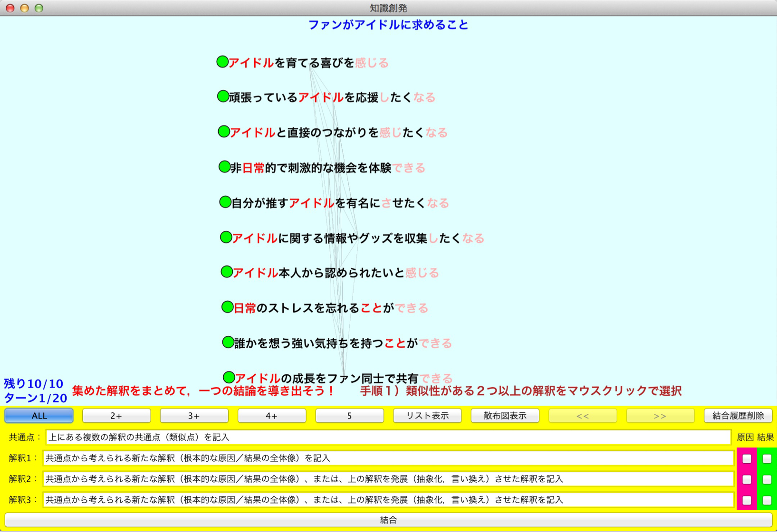
Task: Click green dot beside 自分が推すアイドルを有名に
Action: tap(225, 202)
